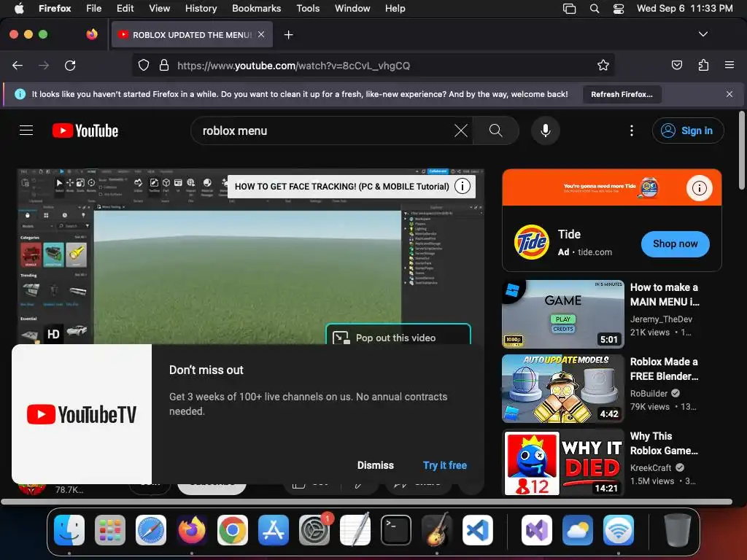Run search with the magnifying glass button
Image resolution: width=747 pixels, height=560 pixels.
[x=496, y=131]
